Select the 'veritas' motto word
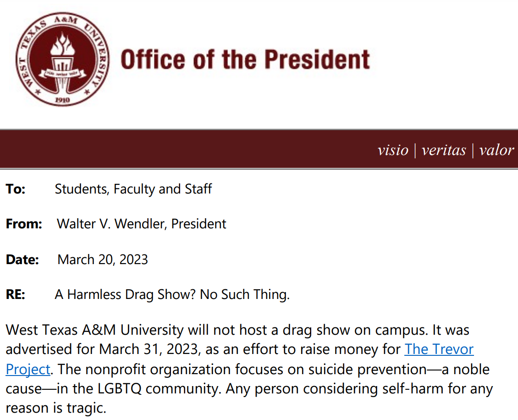 tap(444, 150)
